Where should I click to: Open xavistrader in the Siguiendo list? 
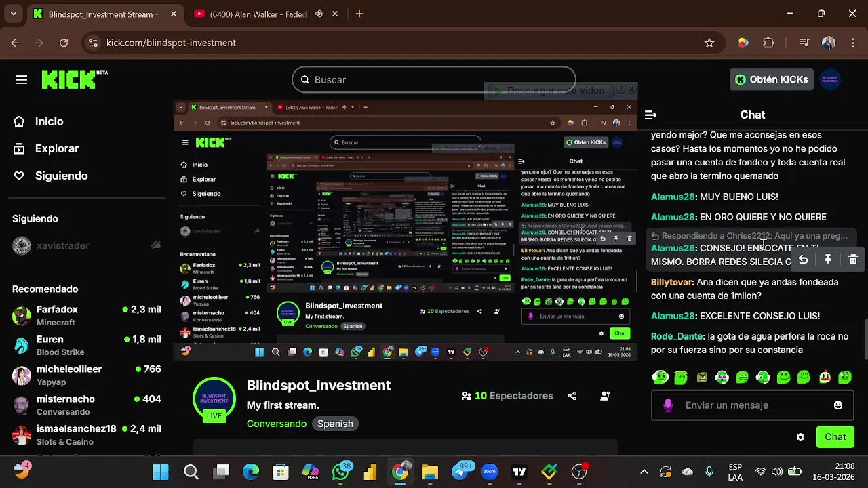pos(88,245)
